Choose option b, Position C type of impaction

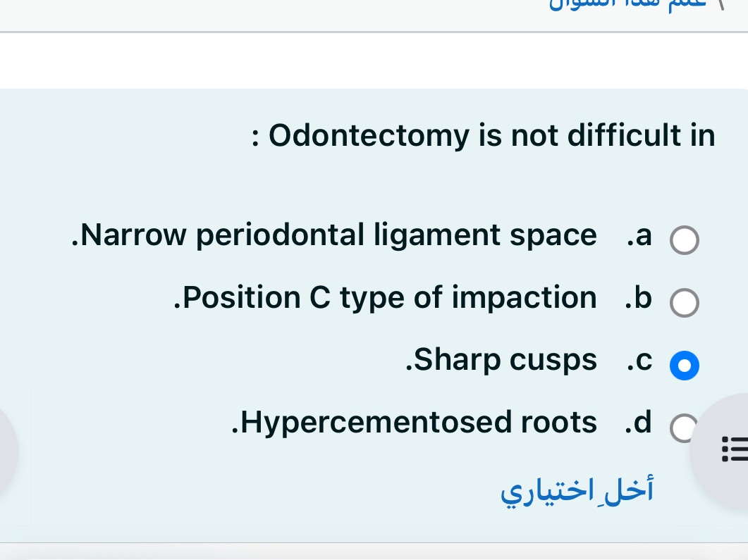pos(685,303)
